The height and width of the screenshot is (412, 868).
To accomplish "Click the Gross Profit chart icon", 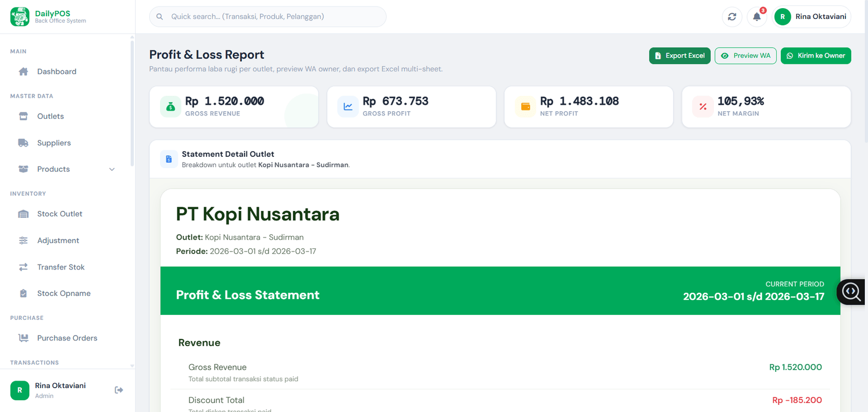I will pyautogui.click(x=348, y=107).
